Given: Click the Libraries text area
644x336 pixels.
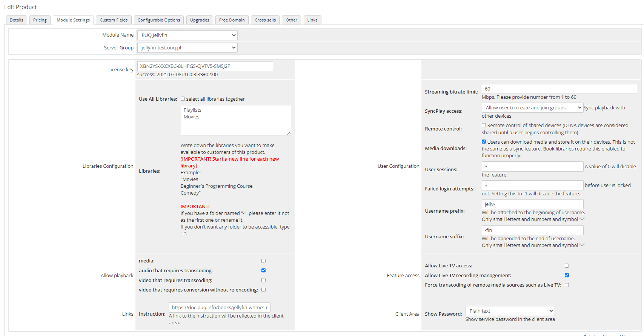Looking at the screenshot, I should coord(236,120).
